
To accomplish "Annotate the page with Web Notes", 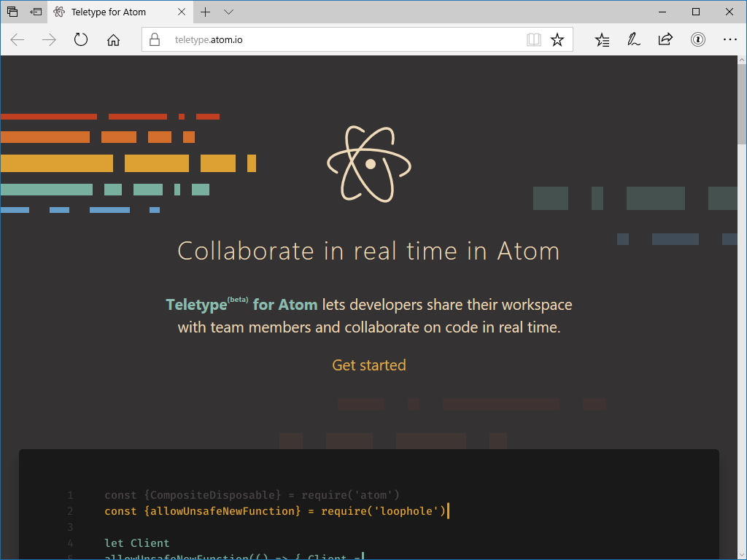I will [x=633, y=39].
